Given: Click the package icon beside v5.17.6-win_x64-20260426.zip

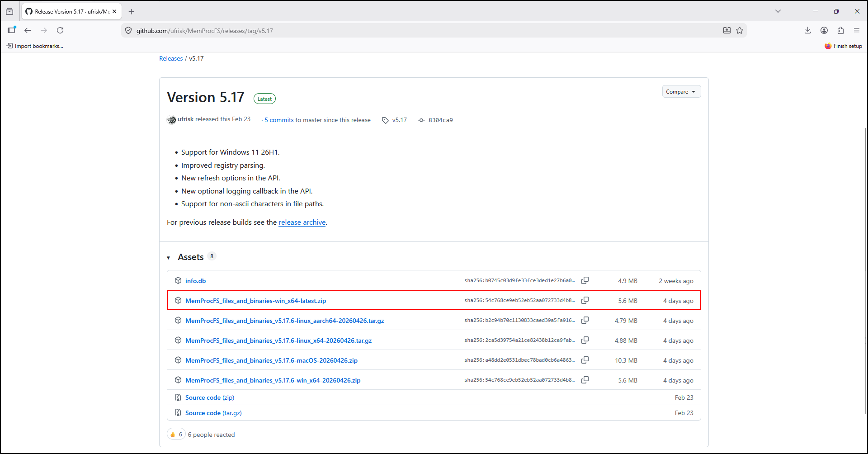Looking at the screenshot, I should pos(178,380).
